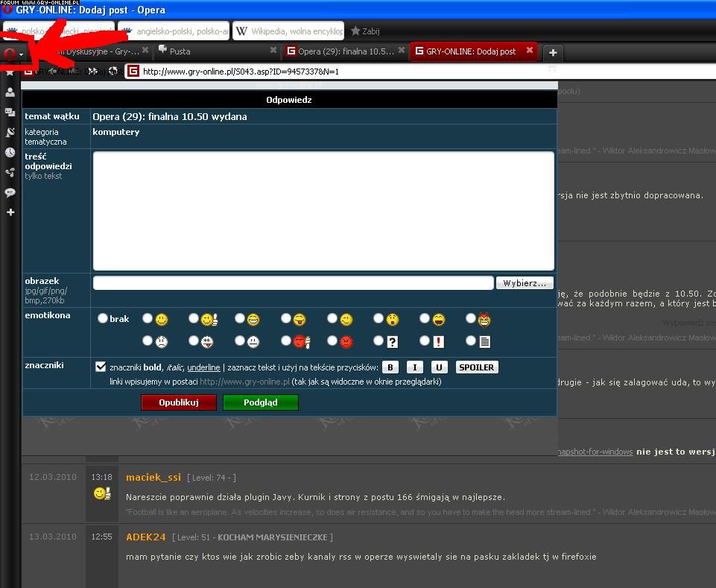Click the plus icon at the sidebar bottom
716x588 pixels.
(x=10, y=212)
